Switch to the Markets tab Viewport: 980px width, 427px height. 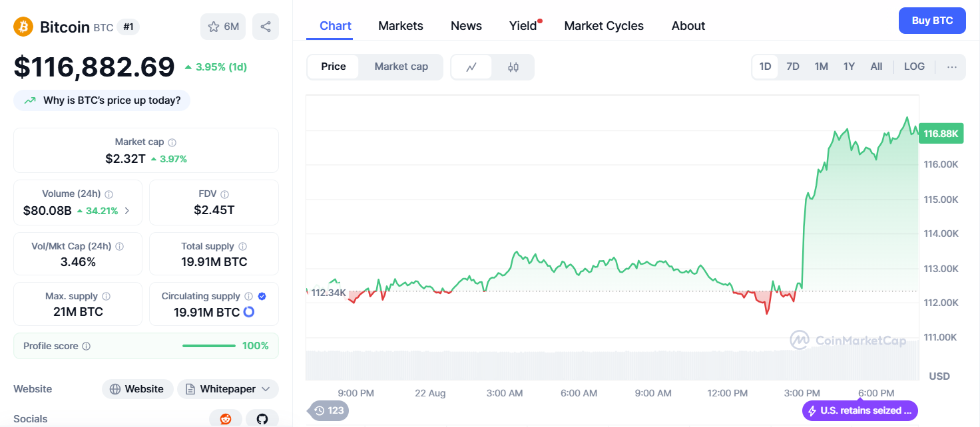[x=400, y=25]
